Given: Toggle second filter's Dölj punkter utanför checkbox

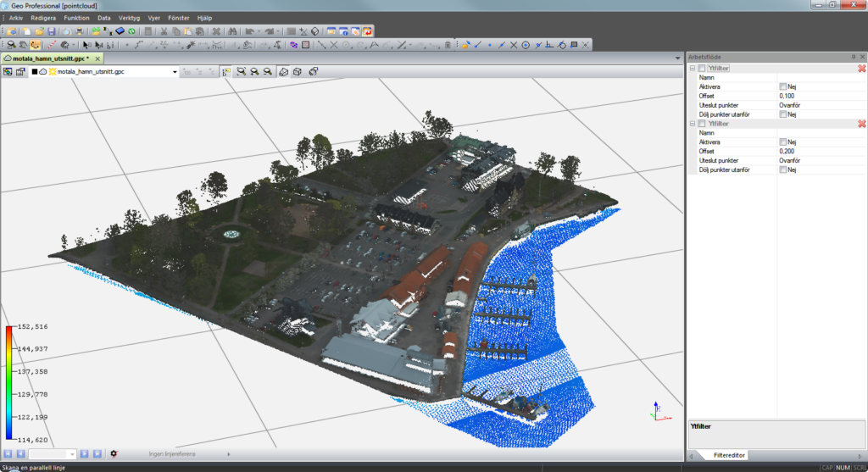Looking at the screenshot, I should [x=782, y=169].
